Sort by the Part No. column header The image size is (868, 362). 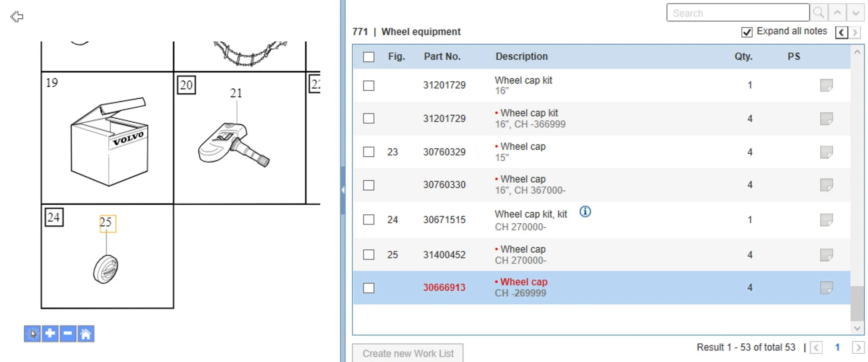[x=442, y=57]
